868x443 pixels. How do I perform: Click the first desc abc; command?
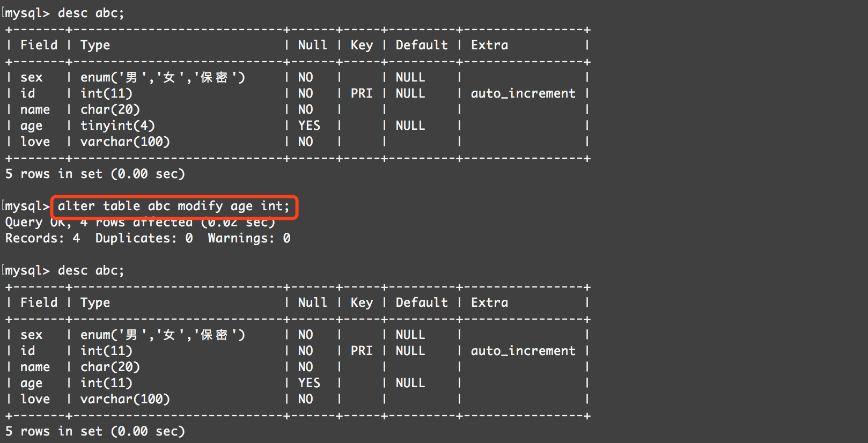tap(91, 13)
